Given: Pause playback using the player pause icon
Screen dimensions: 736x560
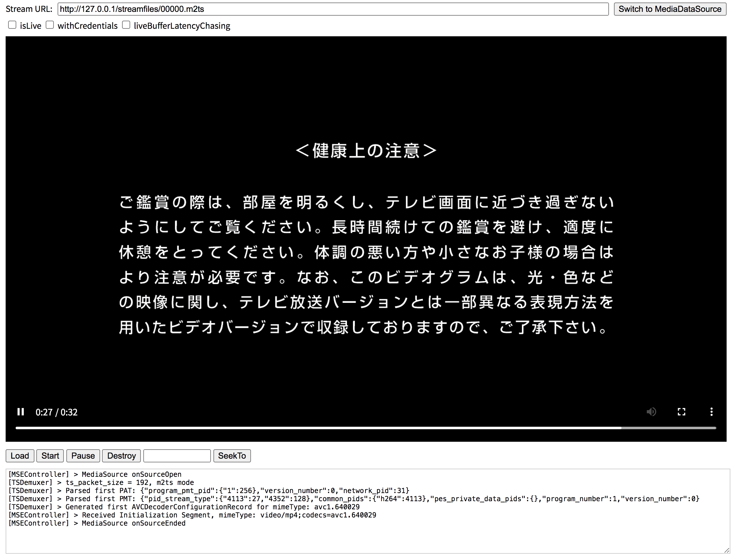Looking at the screenshot, I should pos(21,412).
